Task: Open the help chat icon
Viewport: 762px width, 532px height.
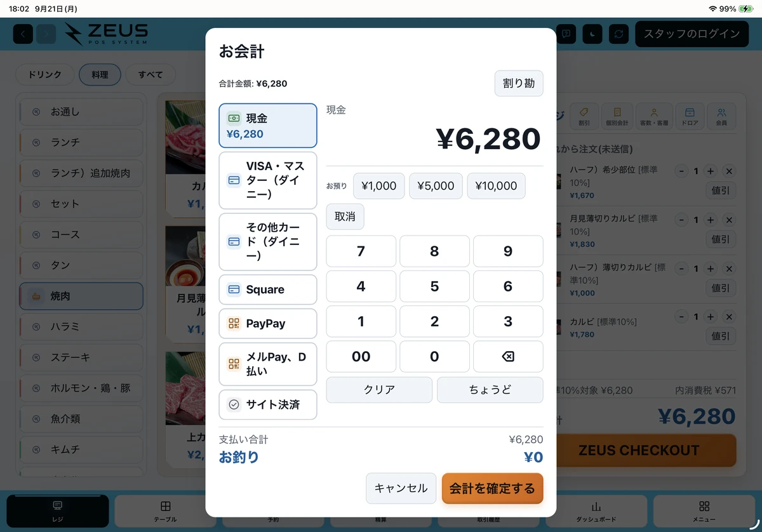Action: pyautogui.click(x=566, y=34)
